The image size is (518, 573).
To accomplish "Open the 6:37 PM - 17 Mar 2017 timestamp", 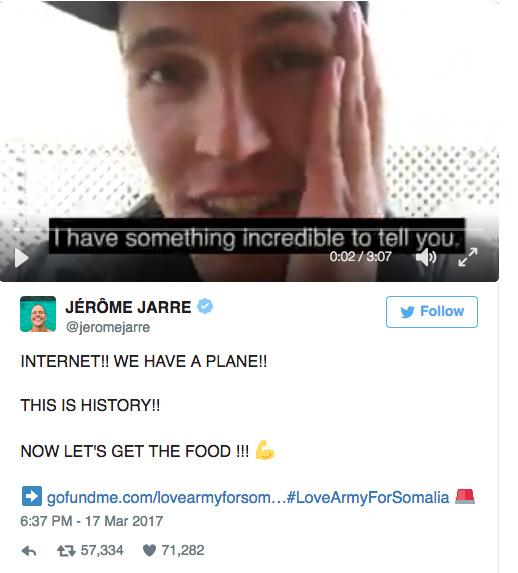I will (91, 521).
